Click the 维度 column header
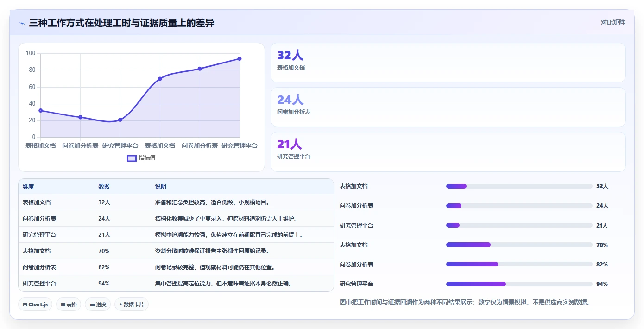Image resolution: width=644 pixels, height=329 pixels. coord(28,187)
